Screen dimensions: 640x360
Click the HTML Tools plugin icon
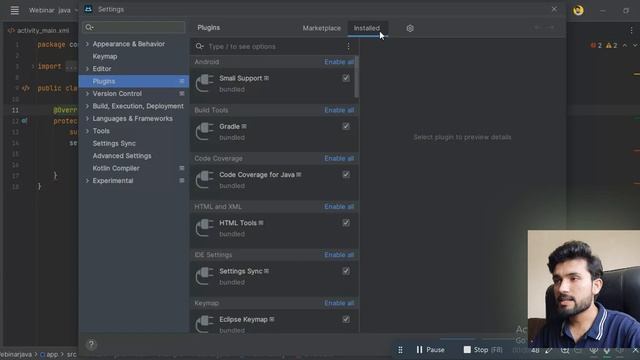pyautogui.click(x=204, y=228)
